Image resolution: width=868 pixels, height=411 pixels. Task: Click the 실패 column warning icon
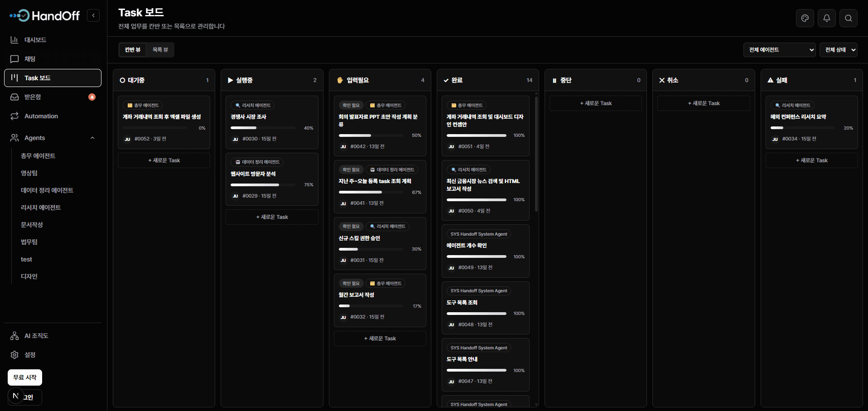[770, 80]
